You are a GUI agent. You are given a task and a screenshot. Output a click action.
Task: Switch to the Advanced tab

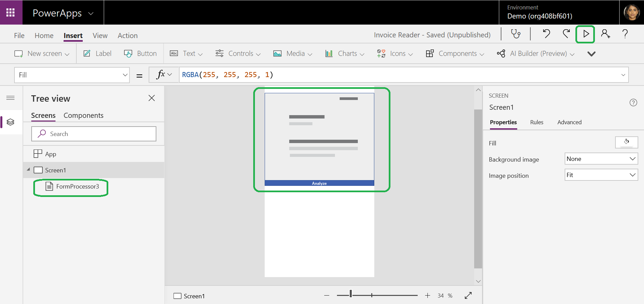(569, 122)
